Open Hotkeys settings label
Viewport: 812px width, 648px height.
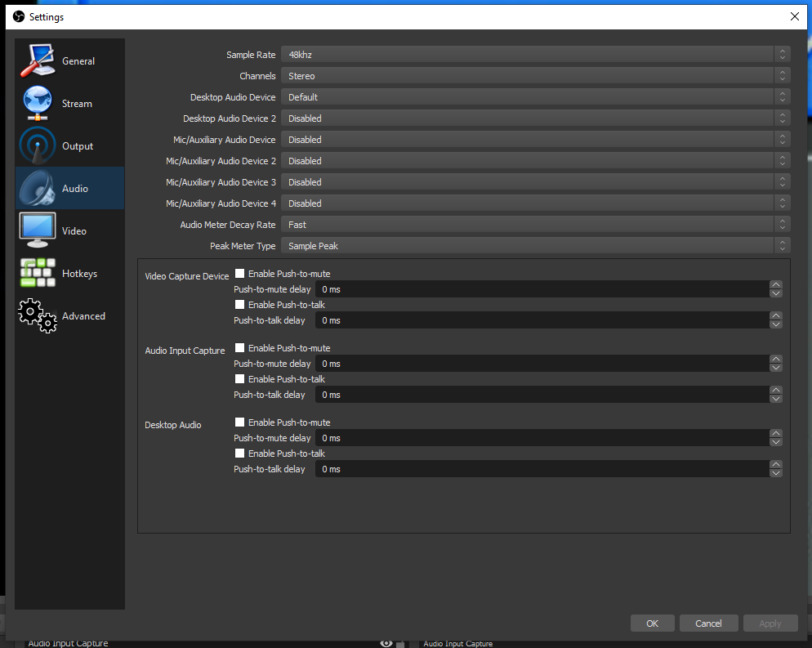point(80,274)
